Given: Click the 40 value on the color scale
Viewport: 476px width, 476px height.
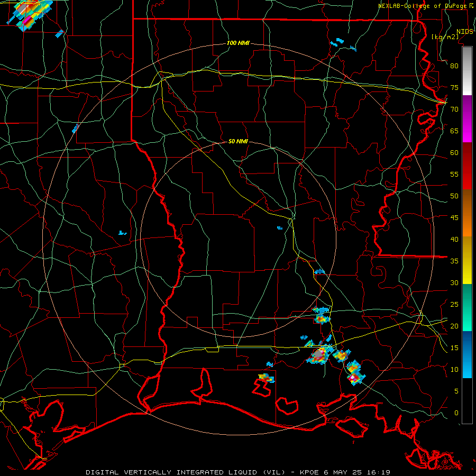Looking at the screenshot, I should pos(454,239).
